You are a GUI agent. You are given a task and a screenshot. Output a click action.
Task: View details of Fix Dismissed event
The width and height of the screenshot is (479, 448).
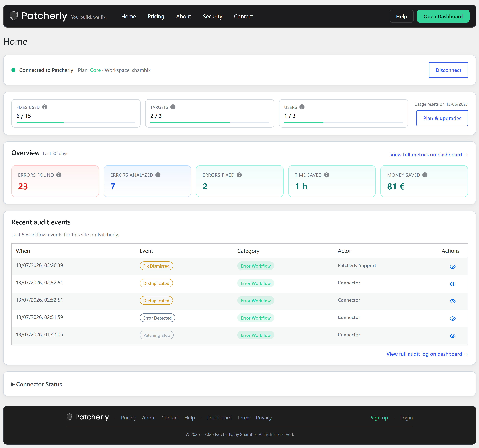[x=452, y=267]
